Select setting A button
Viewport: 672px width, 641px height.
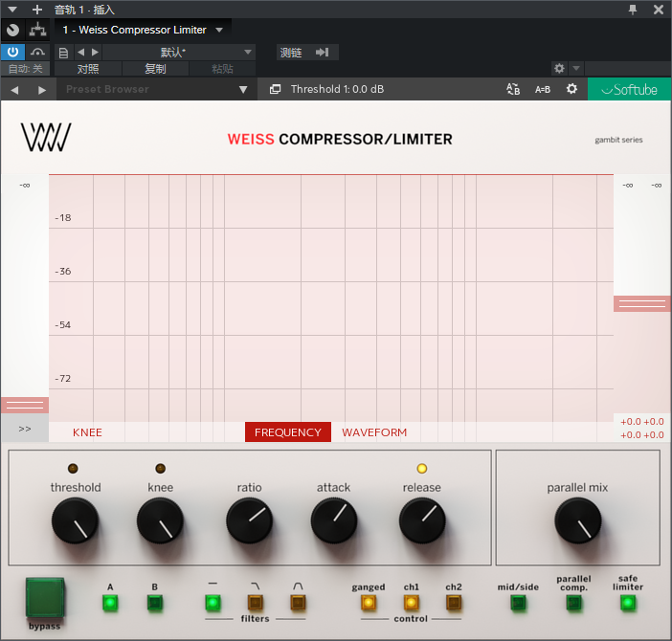[x=110, y=603]
